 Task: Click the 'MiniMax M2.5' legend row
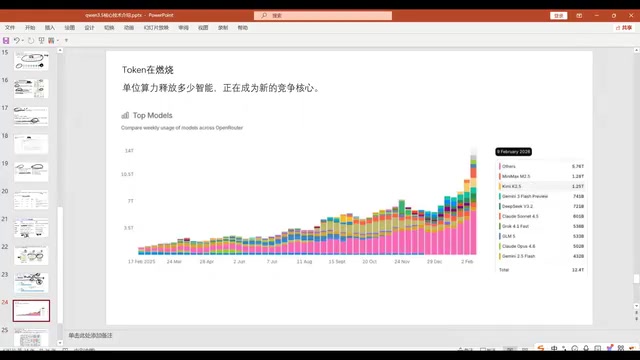[x=541, y=176]
